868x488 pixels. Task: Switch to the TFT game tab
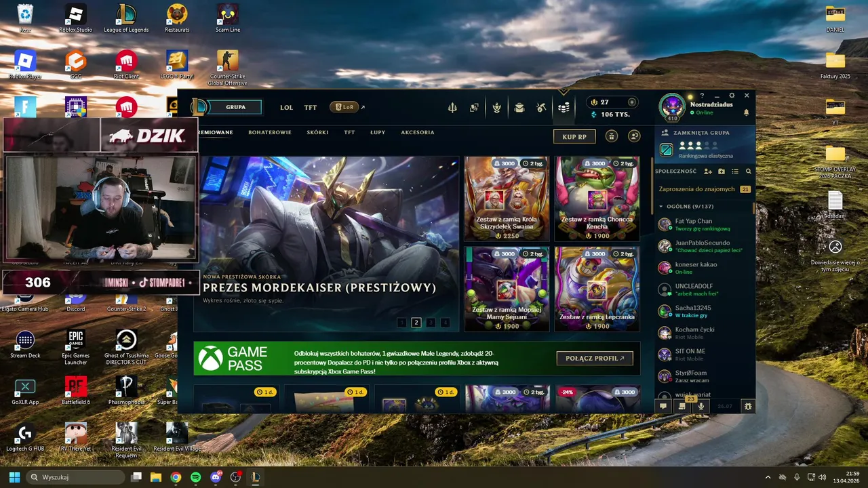310,107
